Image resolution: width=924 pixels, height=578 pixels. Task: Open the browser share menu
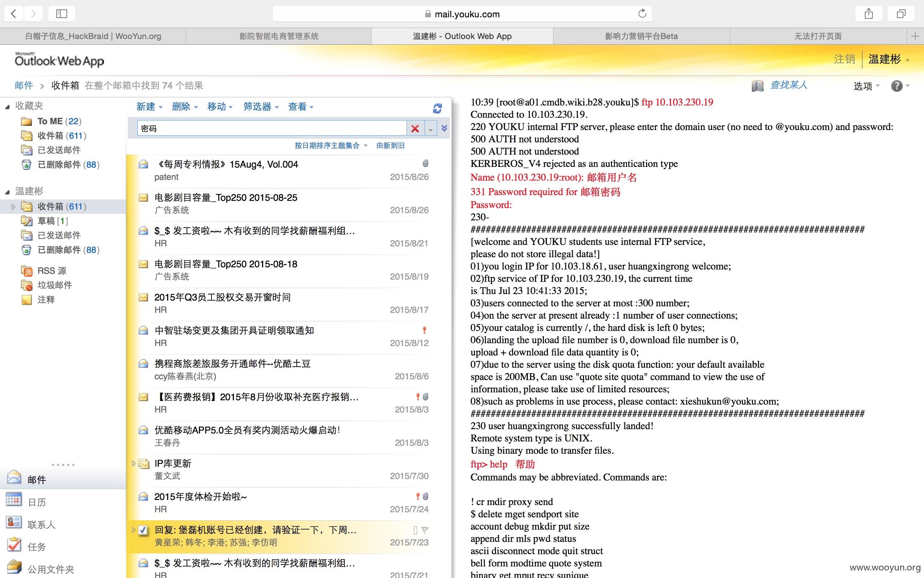[x=869, y=14]
